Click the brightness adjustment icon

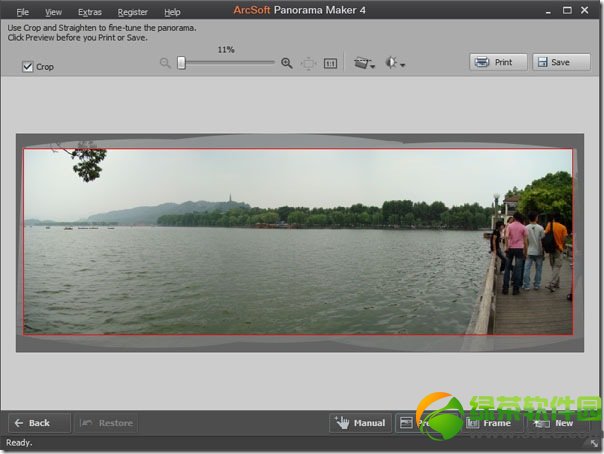click(x=391, y=62)
